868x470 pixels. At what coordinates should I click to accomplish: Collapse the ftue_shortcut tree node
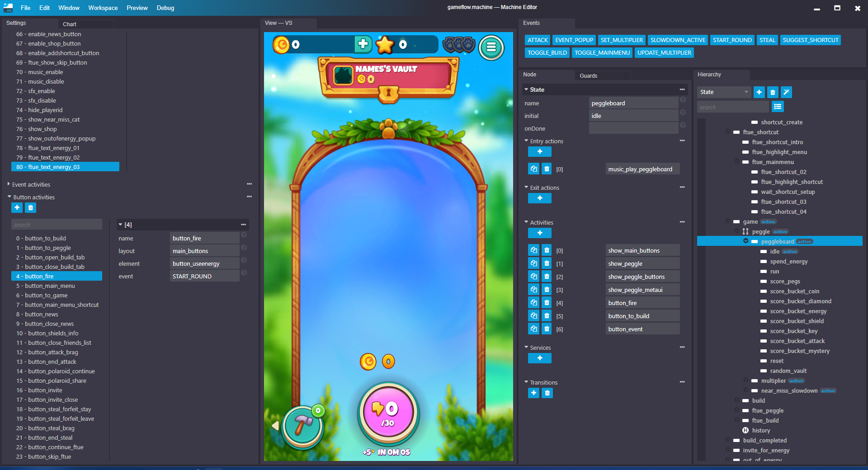point(728,132)
